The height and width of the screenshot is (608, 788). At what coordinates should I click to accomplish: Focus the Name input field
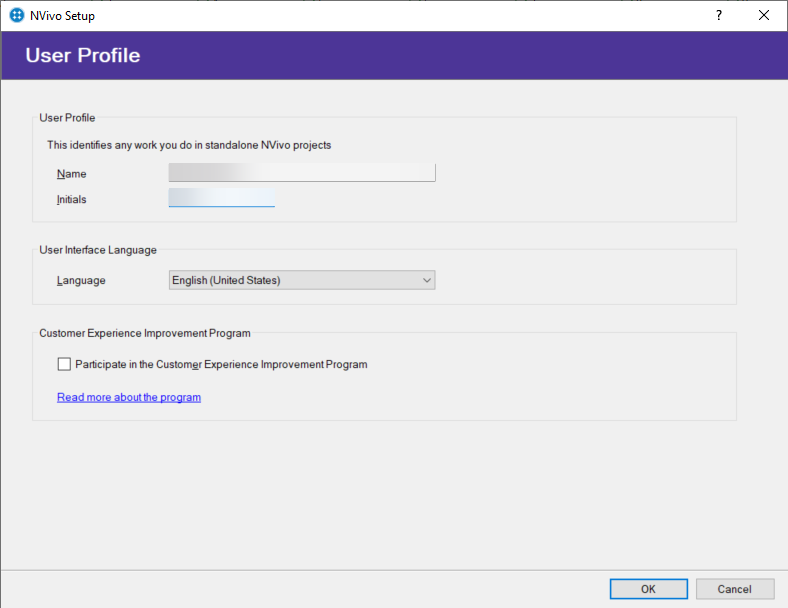coord(302,172)
